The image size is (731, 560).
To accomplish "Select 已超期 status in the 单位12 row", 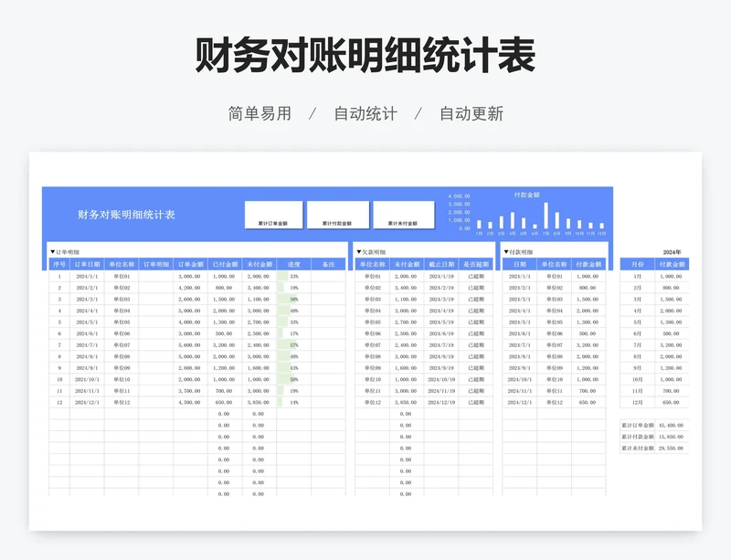I will tap(476, 402).
